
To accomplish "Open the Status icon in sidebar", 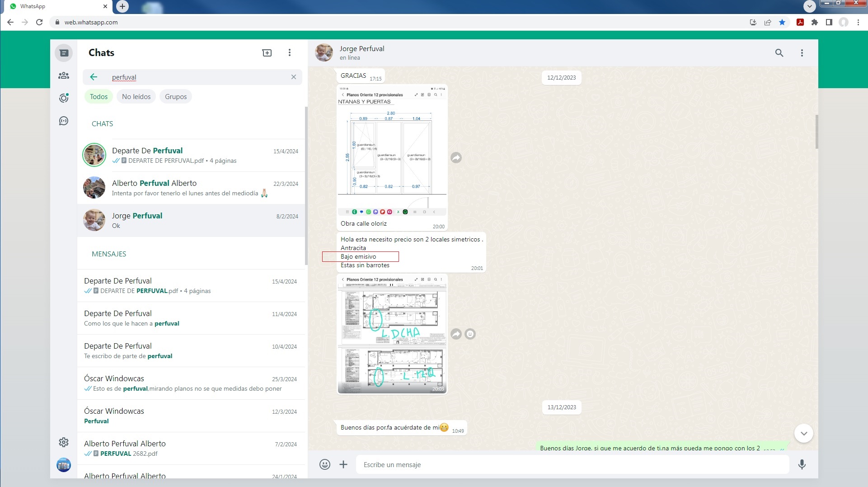I will point(64,98).
